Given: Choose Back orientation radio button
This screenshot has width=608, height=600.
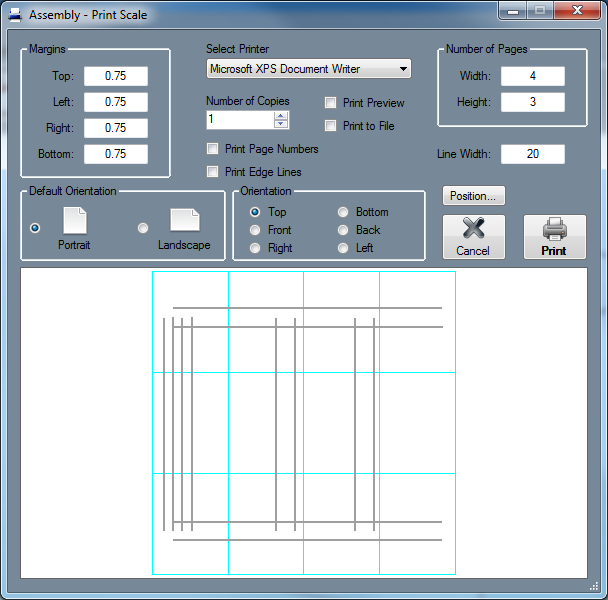Looking at the screenshot, I should (x=343, y=230).
